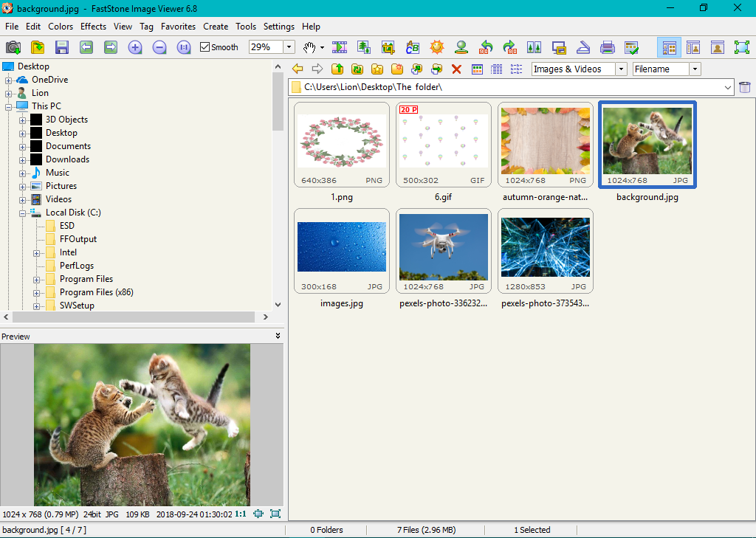Collapse the Local Disk (C:) node

(22, 213)
